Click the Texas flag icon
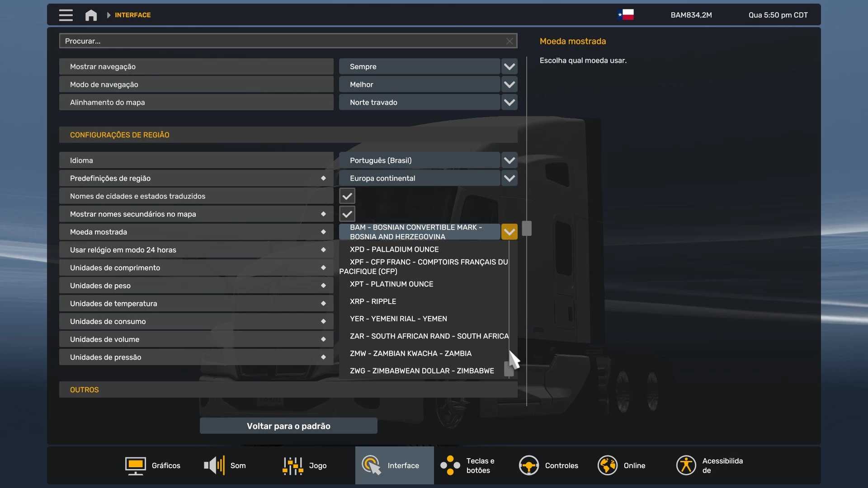The width and height of the screenshot is (868, 488). pos(626,15)
